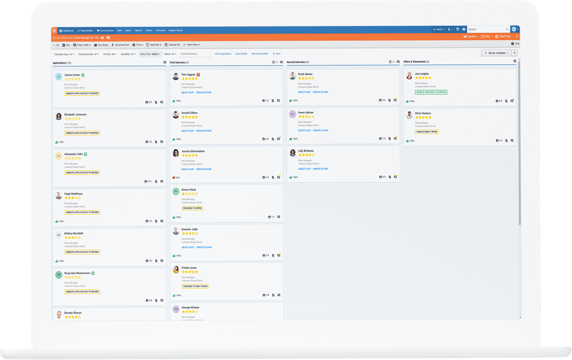Click the red flag beside Tom Aspray's name
Image resolution: width=572 pixels, height=360 pixels.
(198, 75)
